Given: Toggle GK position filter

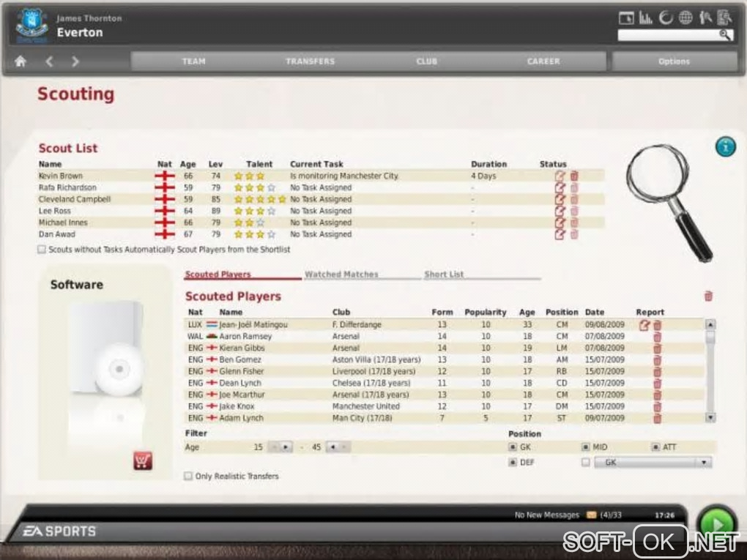Looking at the screenshot, I should pyautogui.click(x=513, y=447).
